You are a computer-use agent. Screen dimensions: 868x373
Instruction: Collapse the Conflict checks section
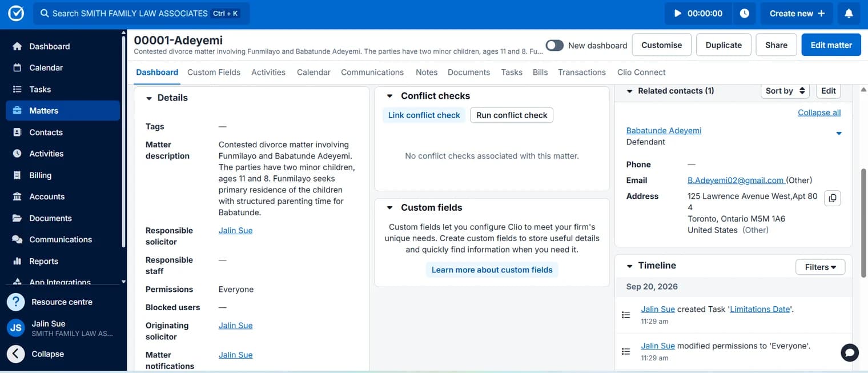coord(390,96)
